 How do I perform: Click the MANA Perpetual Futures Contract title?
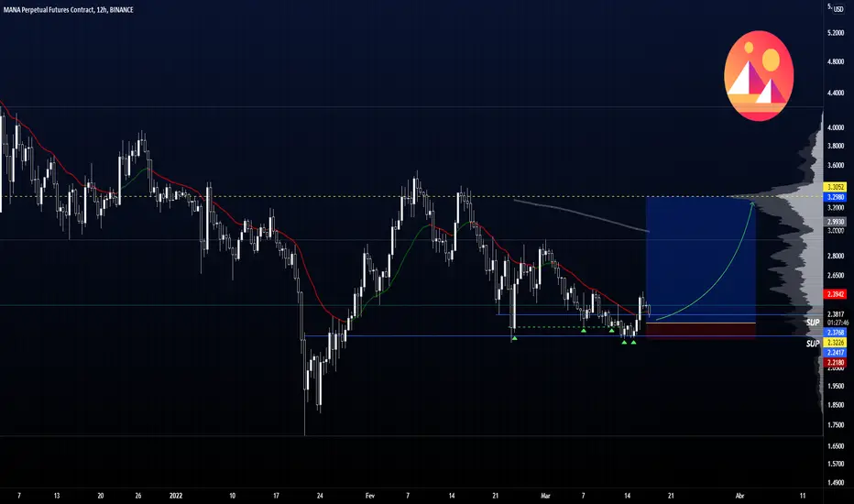coord(68,10)
